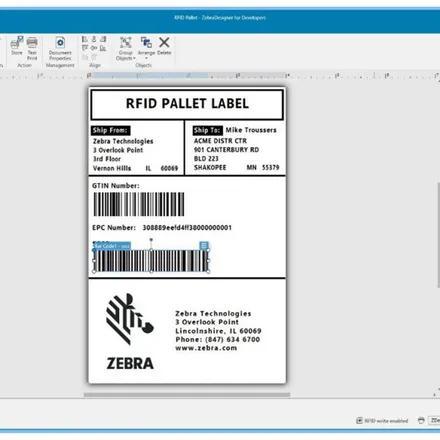The height and width of the screenshot is (440, 440).
Task: Click the printer icon in status bar
Action: tap(421, 420)
